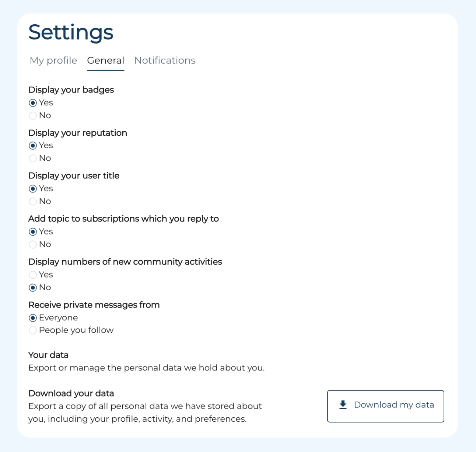The height and width of the screenshot is (452, 476).
Task: Choose Yes for Display your reputation
Action: pos(33,146)
